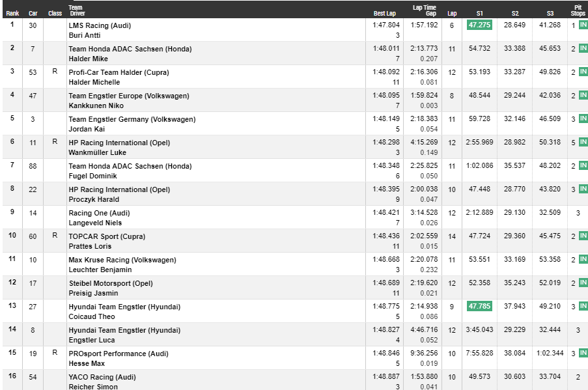Select LMS Racing (Audi) team name
The height and width of the screenshot is (390, 588).
[100, 25]
